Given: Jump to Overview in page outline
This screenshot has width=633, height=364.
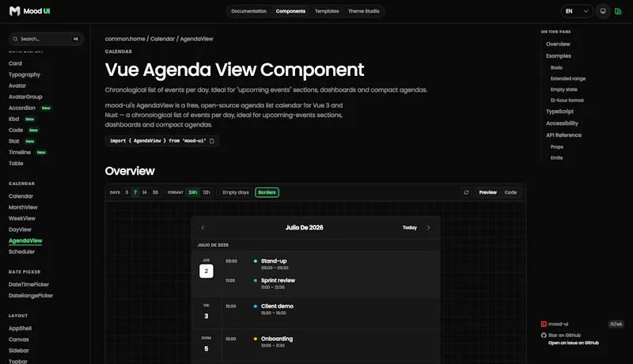Looking at the screenshot, I should tap(559, 44).
